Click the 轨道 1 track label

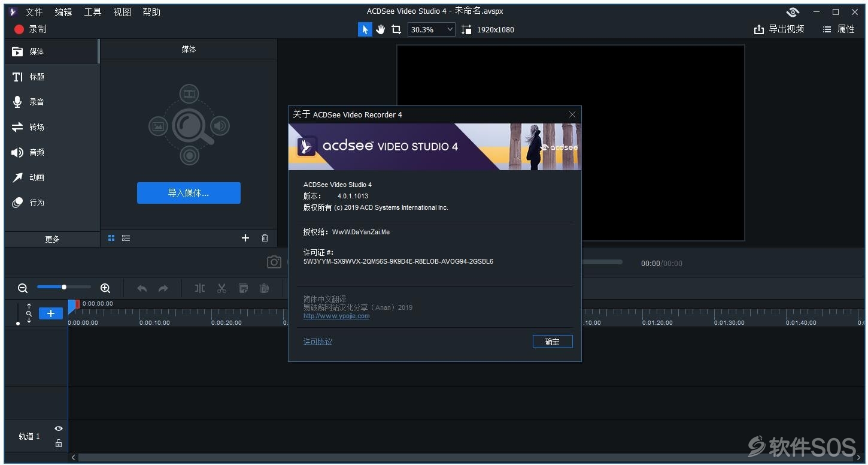(29, 436)
